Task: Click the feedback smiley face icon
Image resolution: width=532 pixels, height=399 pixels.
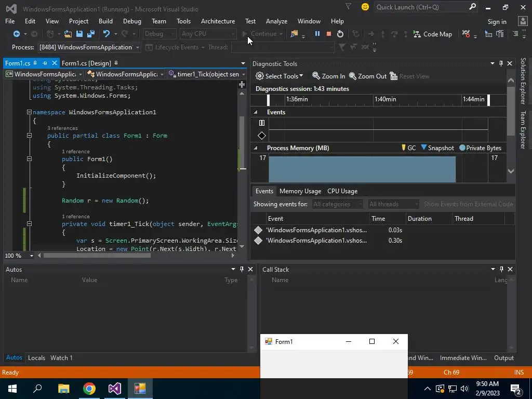Action: click(x=365, y=7)
